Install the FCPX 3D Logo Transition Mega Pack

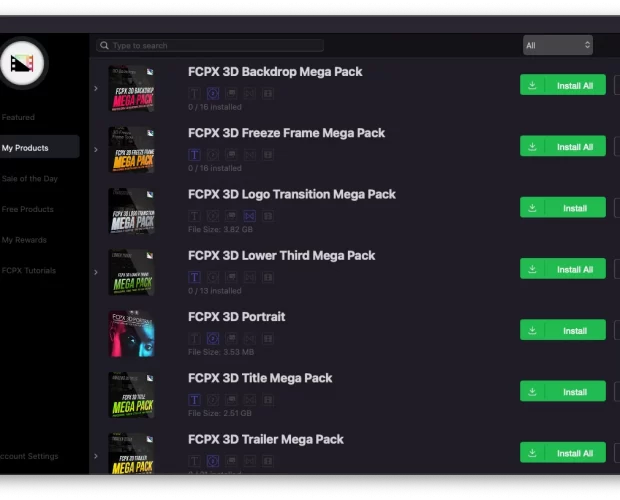pyautogui.click(x=563, y=208)
